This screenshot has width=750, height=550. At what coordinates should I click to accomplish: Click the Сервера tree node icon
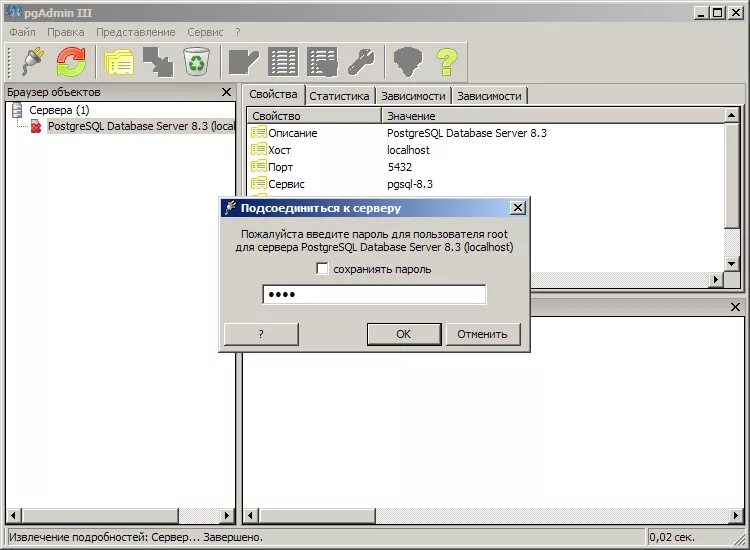17,110
